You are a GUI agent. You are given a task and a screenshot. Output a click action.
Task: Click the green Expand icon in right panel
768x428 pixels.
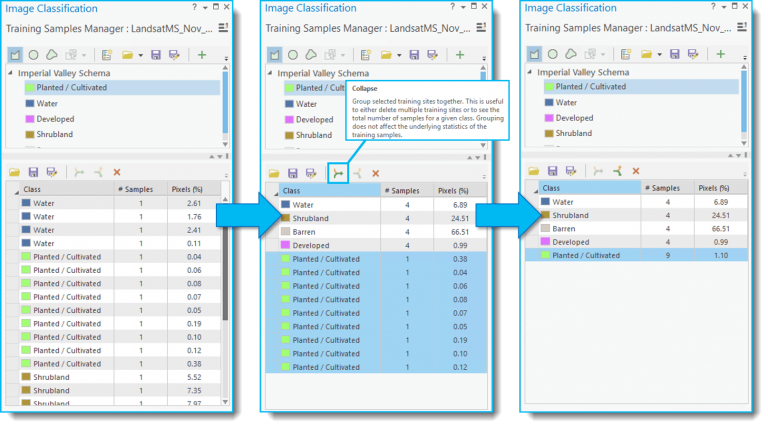[617, 171]
